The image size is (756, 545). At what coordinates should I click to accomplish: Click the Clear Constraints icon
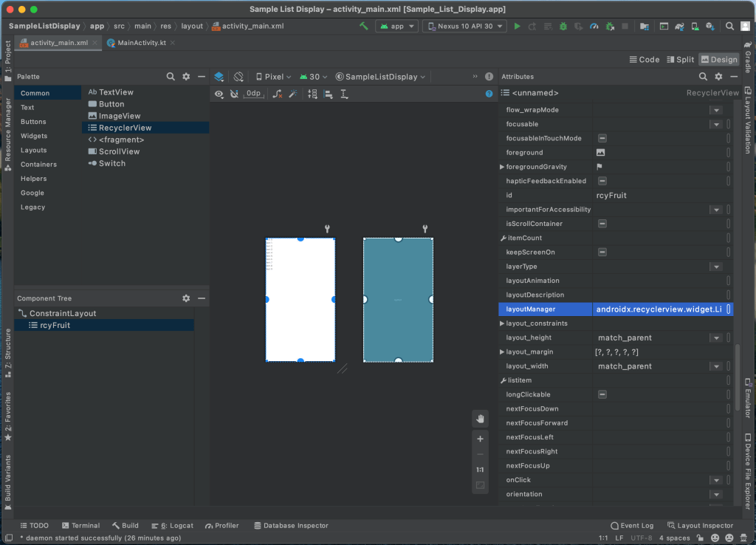pos(277,94)
